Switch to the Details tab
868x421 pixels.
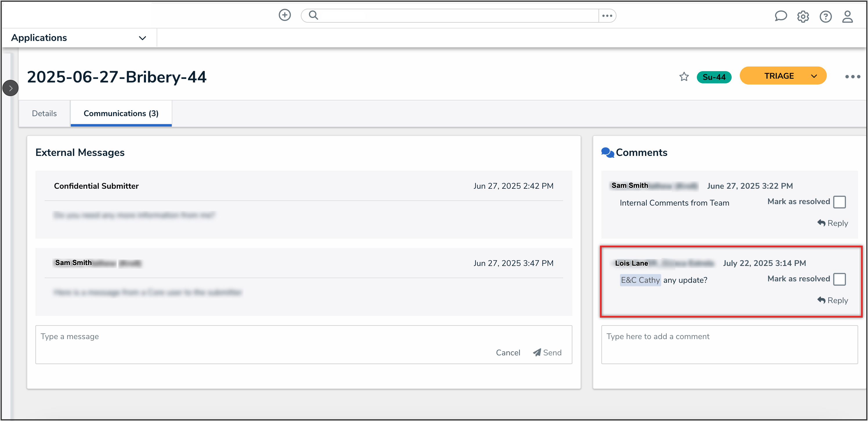(x=44, y=113)
